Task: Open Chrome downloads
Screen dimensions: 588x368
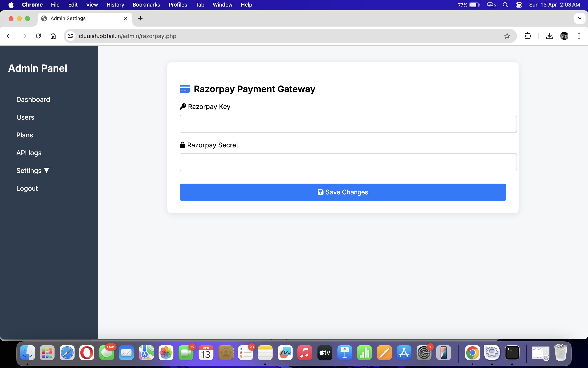Action: click(x=550, y=36)
